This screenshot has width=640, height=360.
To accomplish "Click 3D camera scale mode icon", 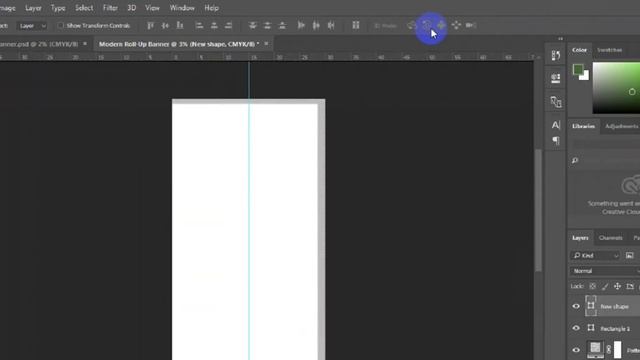I will [471, 25].
